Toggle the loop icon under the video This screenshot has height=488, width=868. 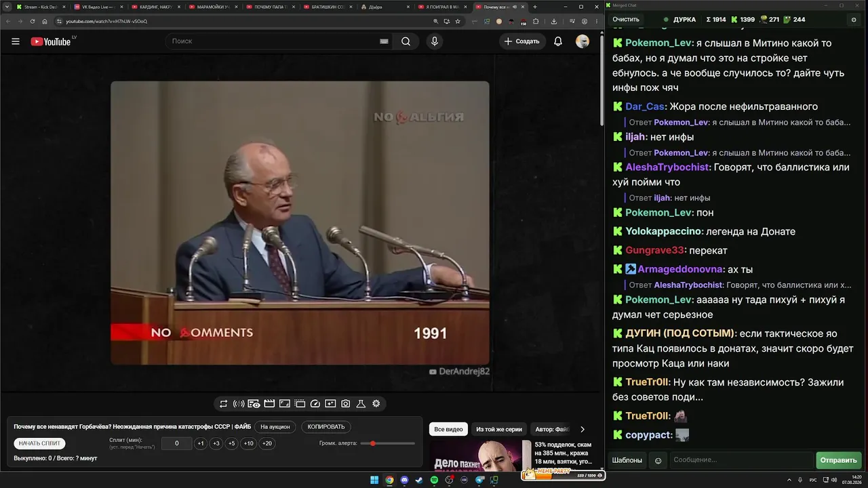(223, 404)
